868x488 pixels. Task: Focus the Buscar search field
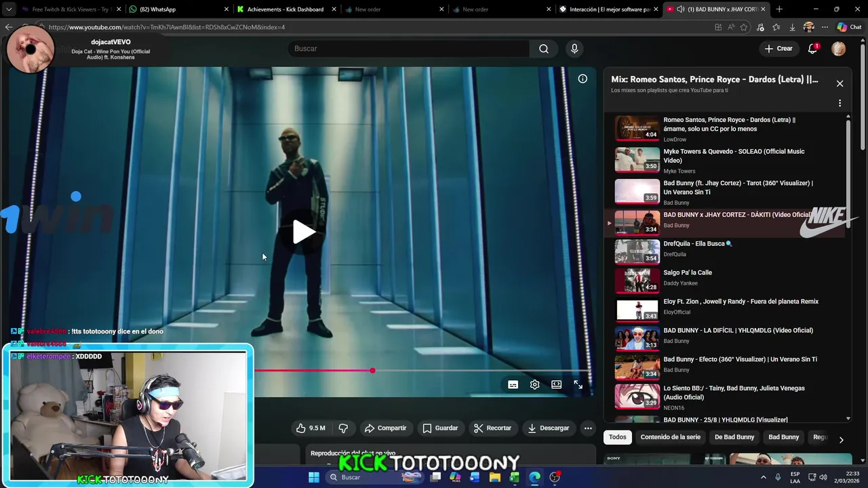(408, 49)
